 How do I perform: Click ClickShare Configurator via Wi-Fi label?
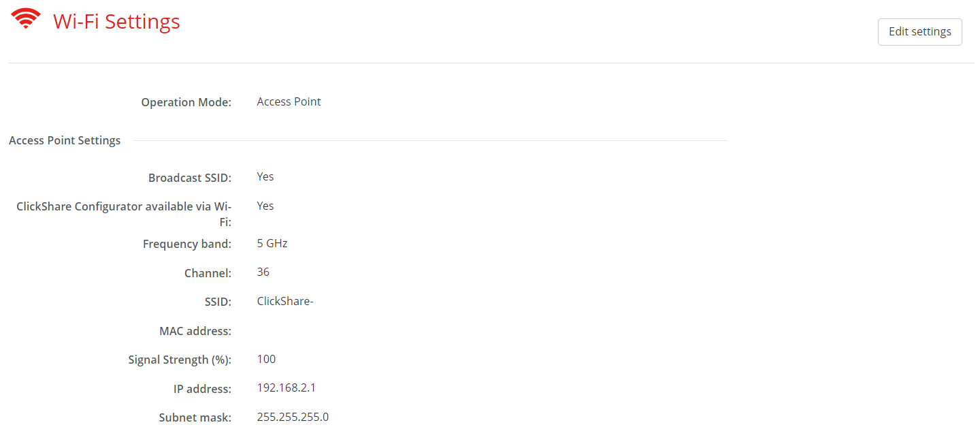[124, 214]
